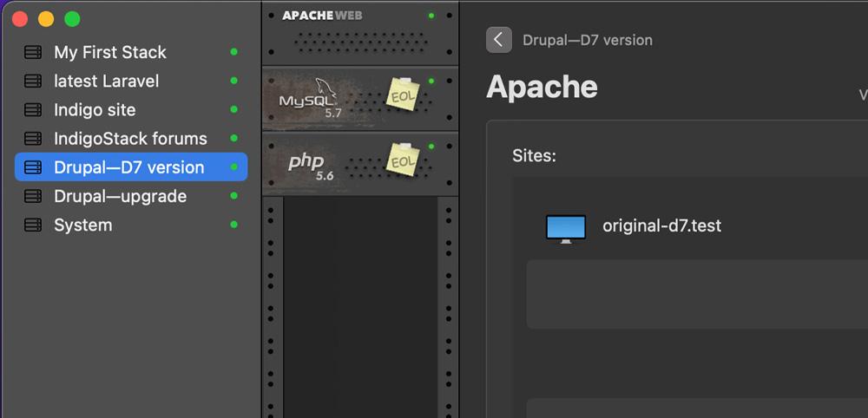The width and height of the screenshot is (868, 418).
Task: Click stack icon beside Indigo site
Action: [33, 110]
